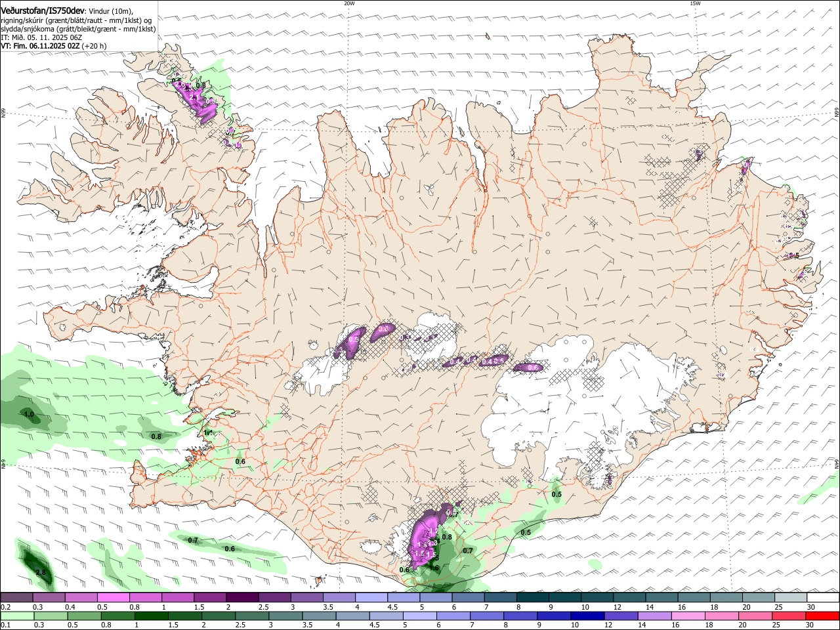The image size is (840, 630).
Task: Select the lower legend swatch starting at 7
Action: [487, 616]
